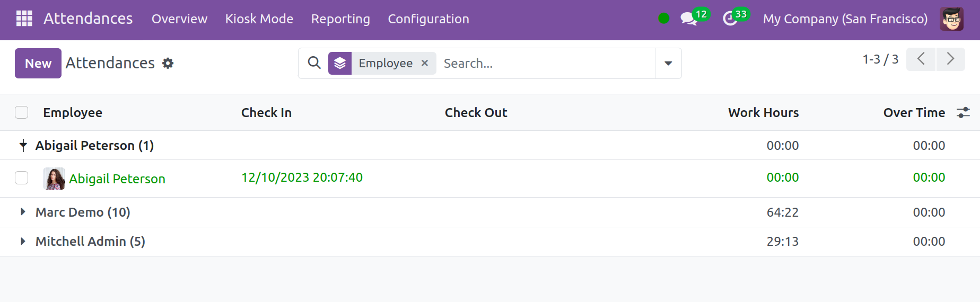Go to the next page arrow
Image resolution: width=980 pixels, height=302 pixels.
click(x=950, y=59)
